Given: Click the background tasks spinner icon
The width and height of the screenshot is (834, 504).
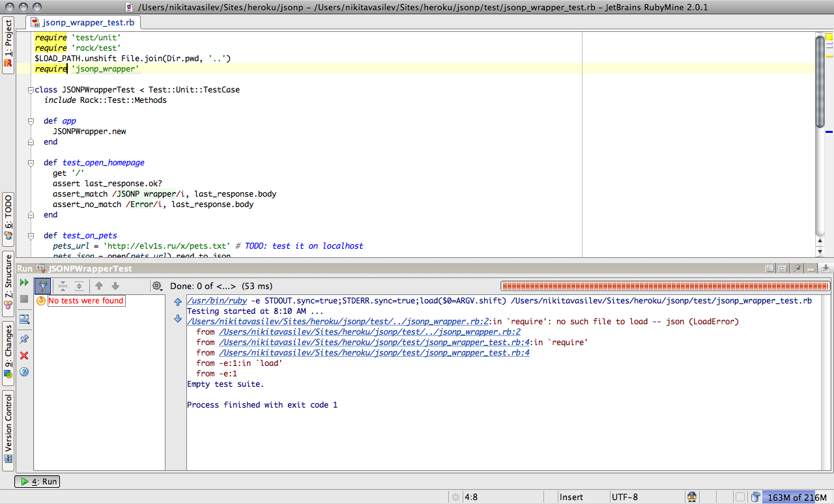Looking at the screenshot, I should 455,497.
